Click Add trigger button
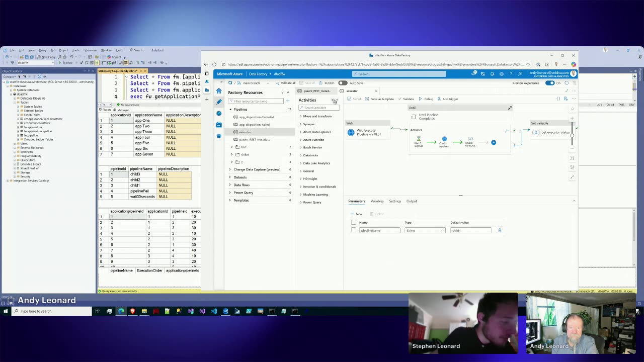Image resolution: width=644 pixels, height=362 pixels. point(448,99)
